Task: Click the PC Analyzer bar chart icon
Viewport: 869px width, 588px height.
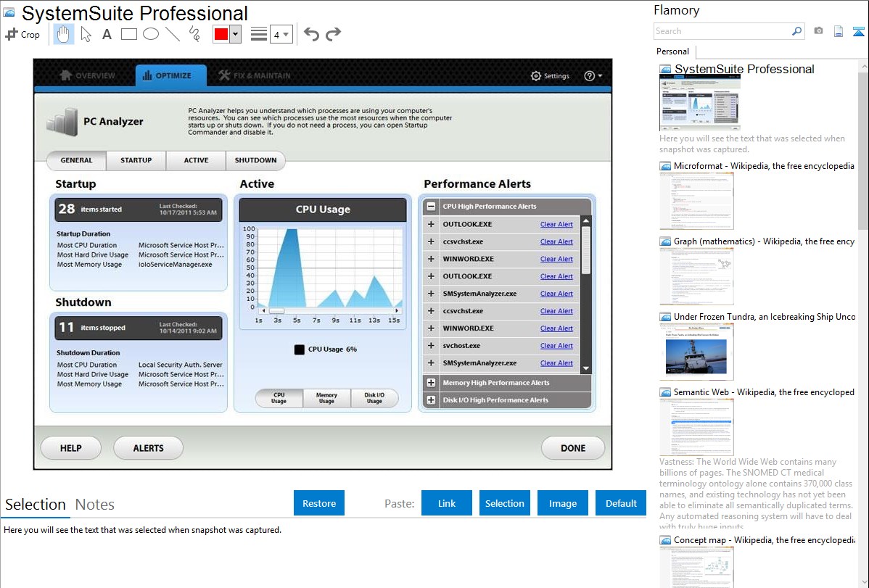Action: click(62, 123)
